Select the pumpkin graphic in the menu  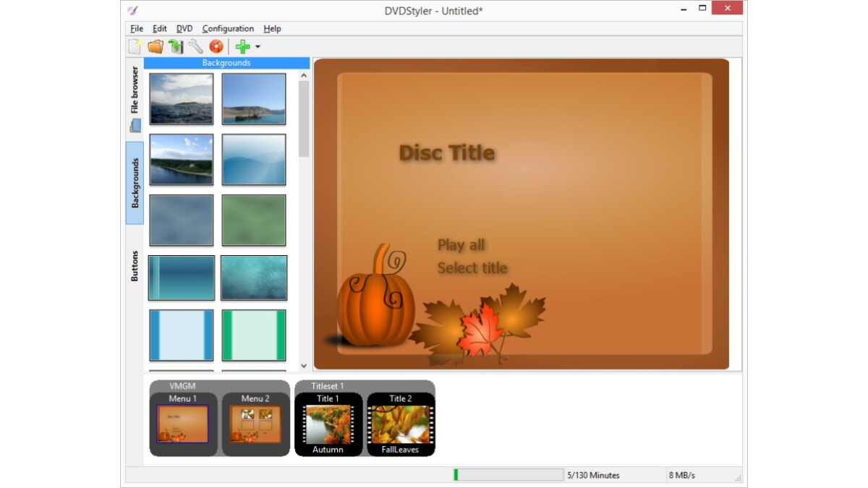coord(376,296)
